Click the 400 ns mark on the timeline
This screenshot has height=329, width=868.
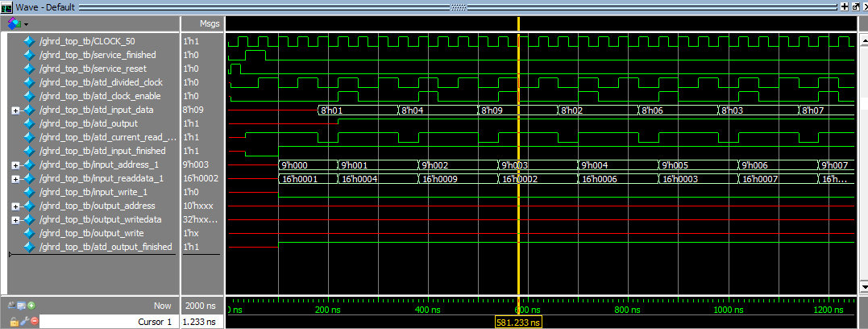(429, 309)
